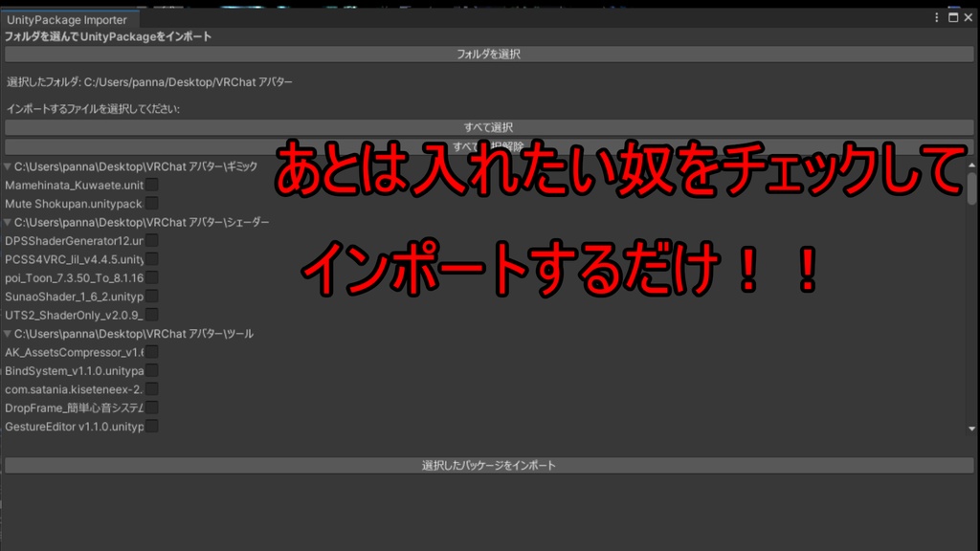Open the window options kebab menu
Screen dimensions: 980x551
click(935, 18)
